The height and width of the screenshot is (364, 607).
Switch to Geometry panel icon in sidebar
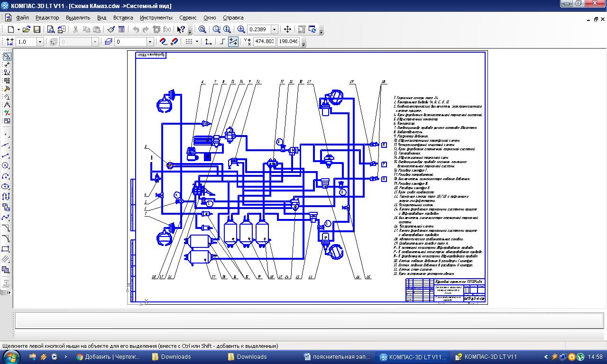(7, 56)
